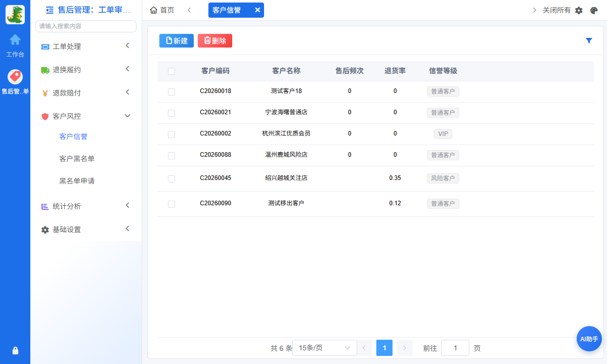Screen dimensions: 607x364
Task: Select checkbox for C20260045
Action: (171, 179)
